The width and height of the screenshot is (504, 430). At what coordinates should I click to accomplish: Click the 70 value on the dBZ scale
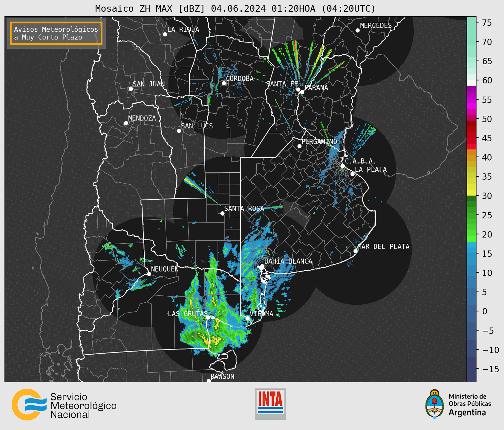coord(487,42)
